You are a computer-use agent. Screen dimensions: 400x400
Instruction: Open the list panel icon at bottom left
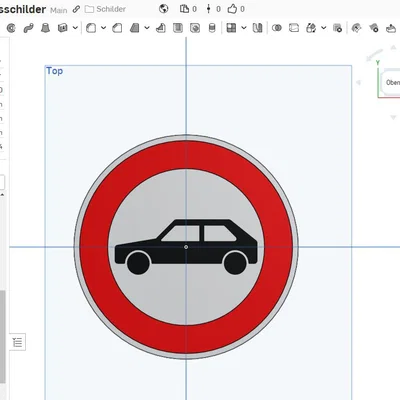(18, 342)
